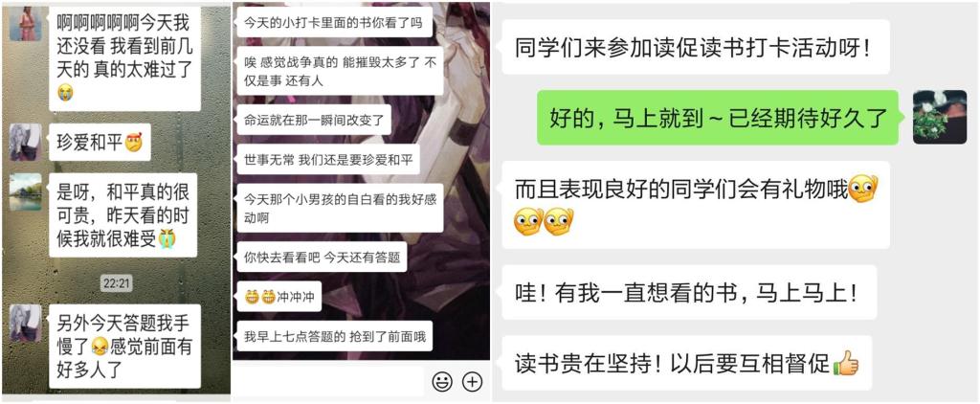The image size is (980, 404).
Task: Tap the 命运就在那一瞬间改变了 message
Action: pos(314,120)
